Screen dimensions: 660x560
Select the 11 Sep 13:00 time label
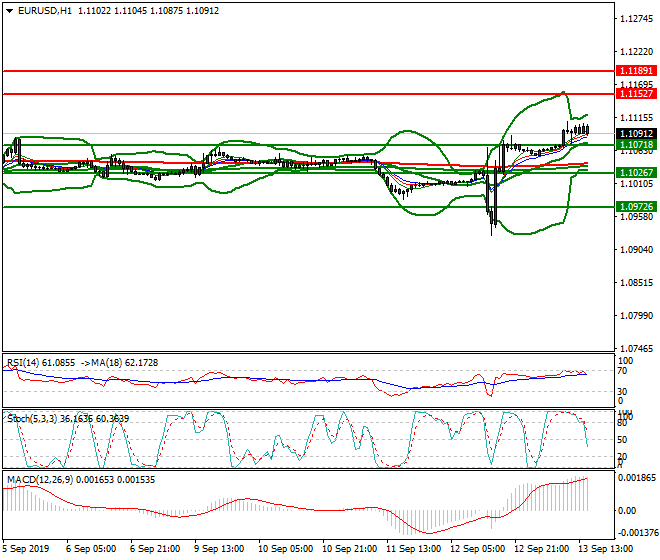(x=414, y=549)
